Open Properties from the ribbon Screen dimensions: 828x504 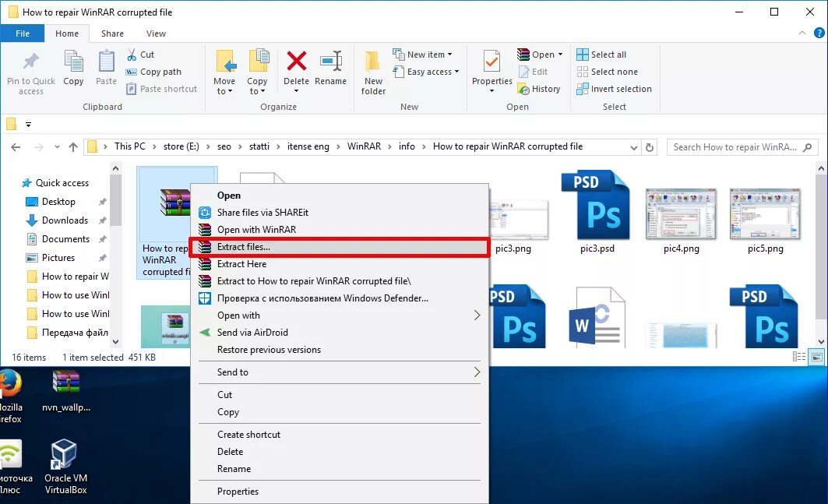coord(492,72)
